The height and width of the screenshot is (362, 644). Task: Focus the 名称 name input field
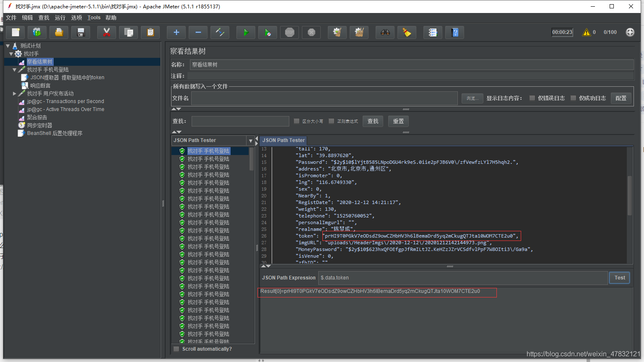coord(412,65)
